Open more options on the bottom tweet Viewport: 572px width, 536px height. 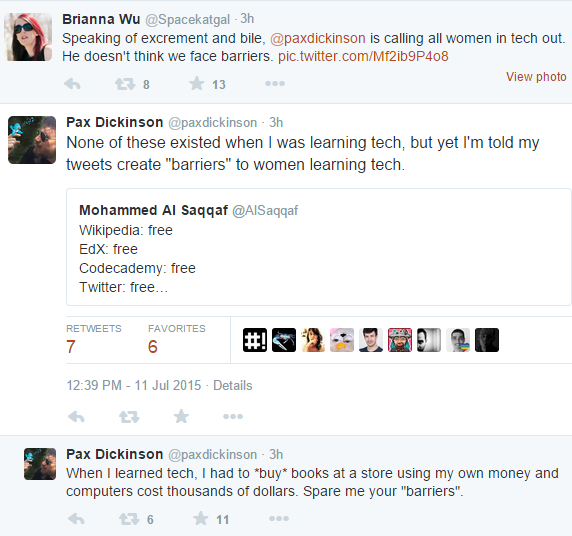(279, 518)
